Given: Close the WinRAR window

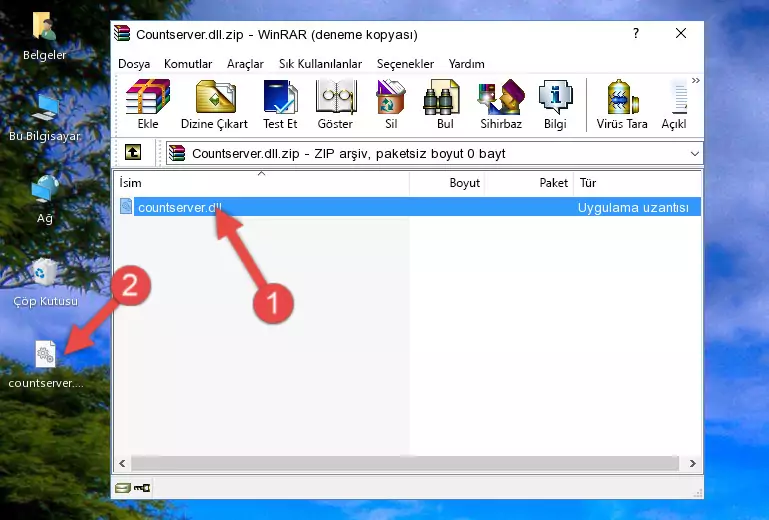Looking at the screenshot, I should (681, 33).
